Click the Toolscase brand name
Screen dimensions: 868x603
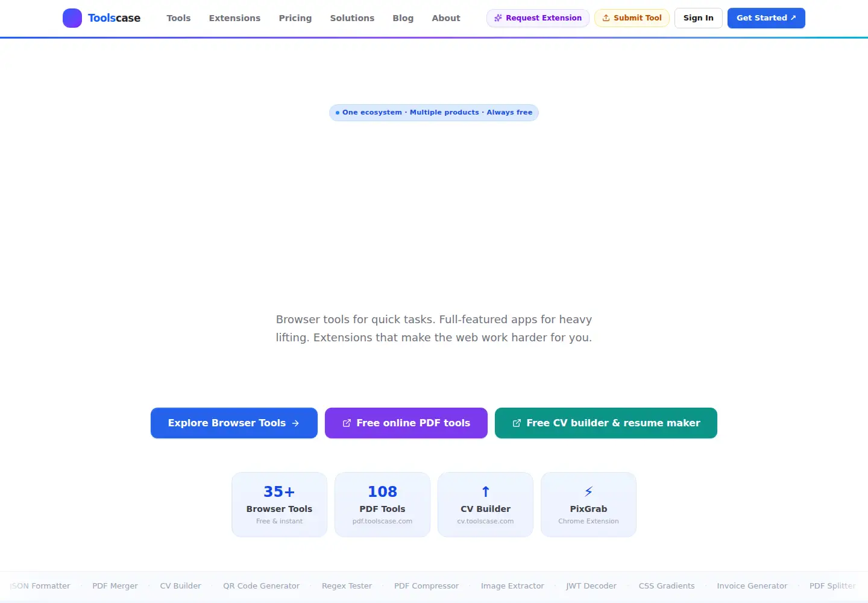114,18
